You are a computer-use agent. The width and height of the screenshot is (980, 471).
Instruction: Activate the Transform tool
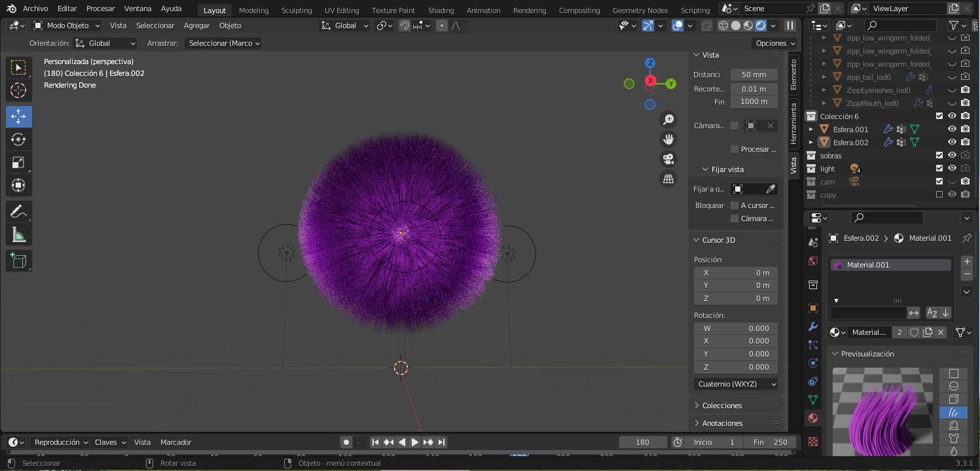(19, 185)
